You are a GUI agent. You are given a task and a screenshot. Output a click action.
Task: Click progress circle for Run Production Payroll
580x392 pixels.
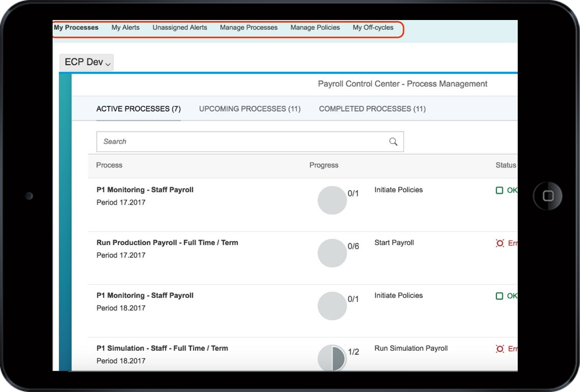(x=332, y=253)
